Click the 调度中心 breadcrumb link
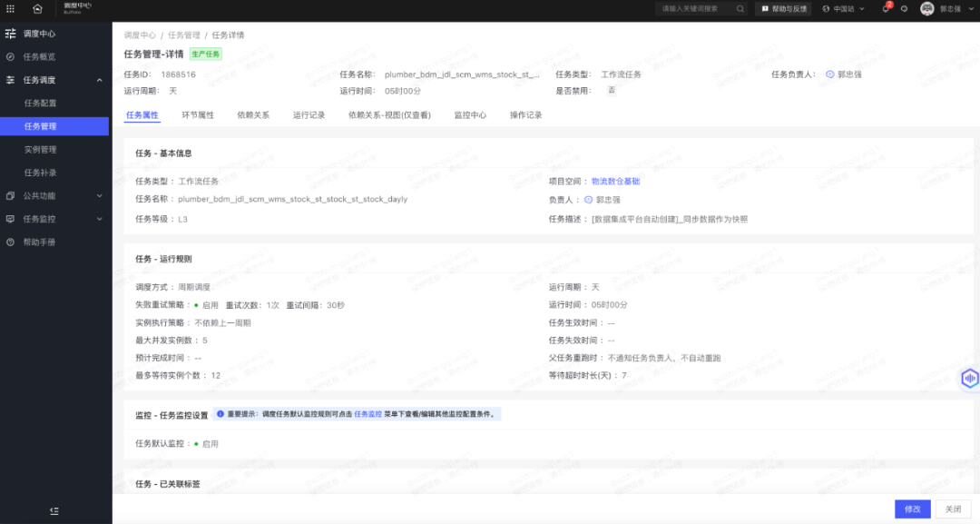980x524 pixels. pos(140,35)
